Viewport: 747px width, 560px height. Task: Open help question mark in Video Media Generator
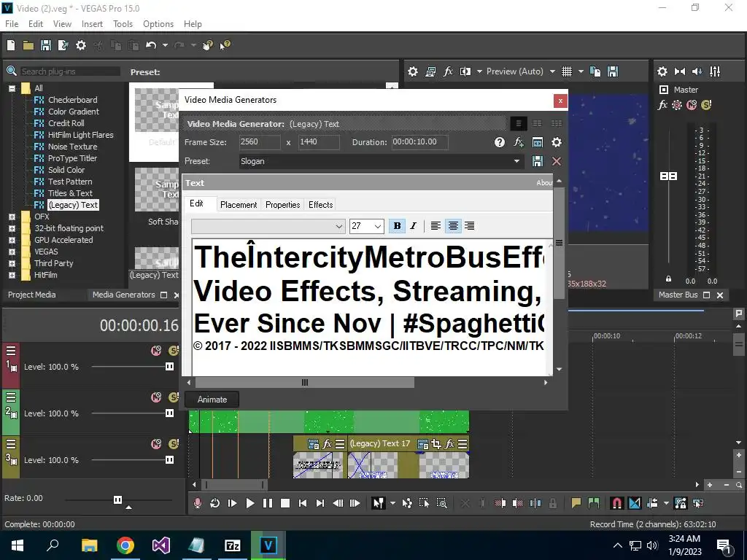tap(499, 142)
